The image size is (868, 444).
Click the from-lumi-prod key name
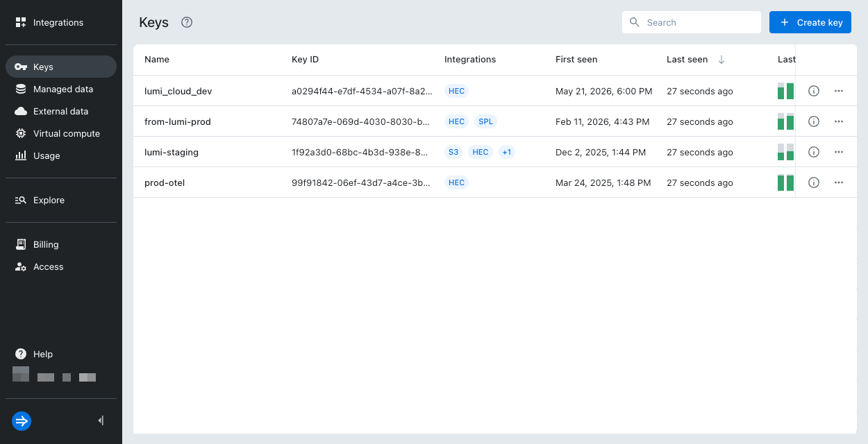tap(178, 121)
